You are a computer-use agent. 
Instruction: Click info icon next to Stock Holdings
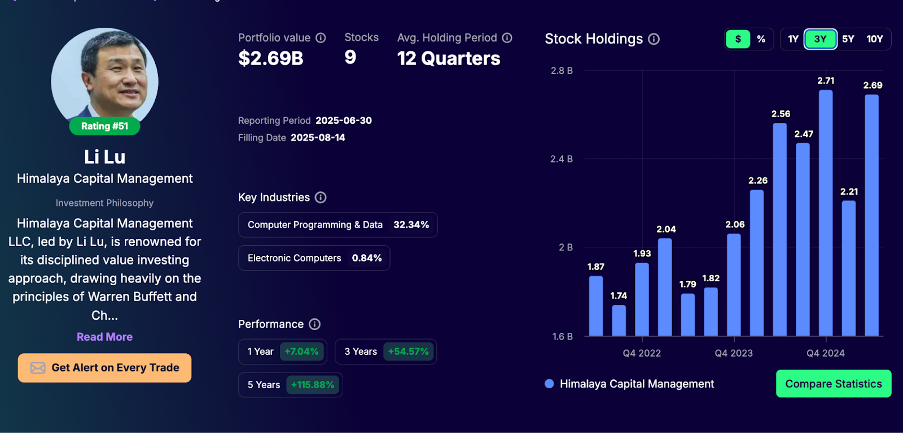(x=654, y=39)
